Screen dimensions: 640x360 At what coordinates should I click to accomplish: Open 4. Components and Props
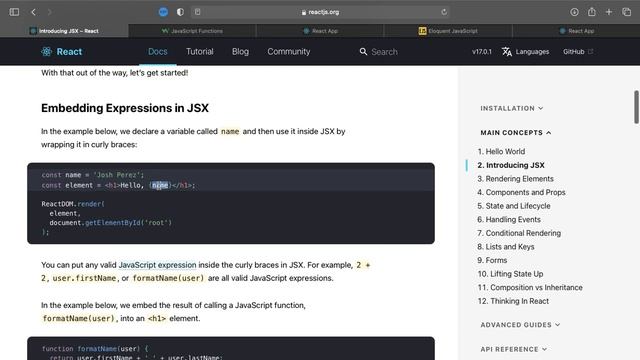point(521,192)
